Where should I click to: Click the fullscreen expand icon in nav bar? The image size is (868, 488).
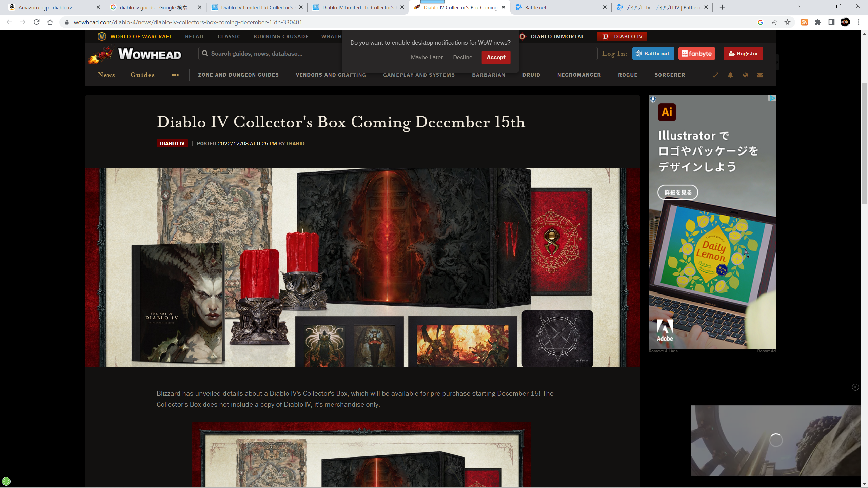click(716, 75)
